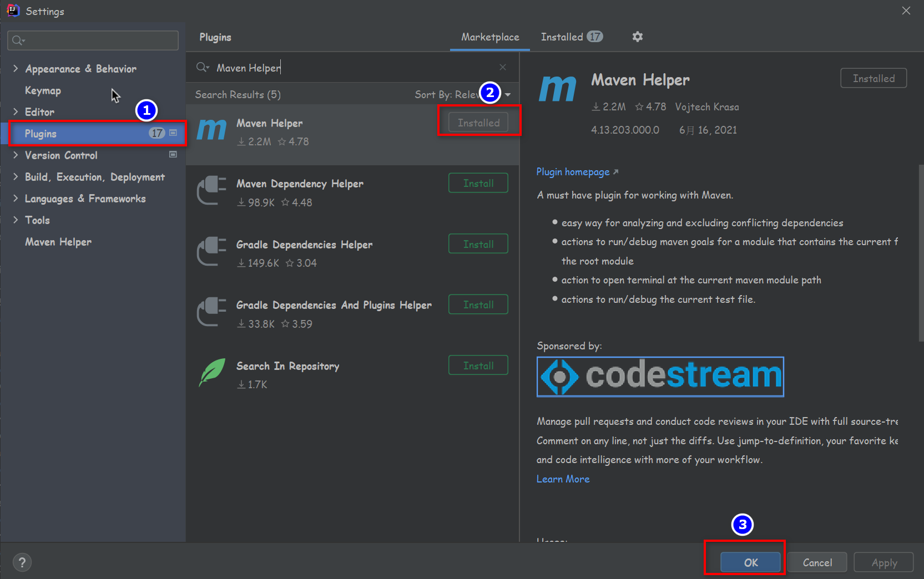Viewport: 924px width, 579px height.
Task: Cancel the Settings dialog
Action: pos(817,562)
